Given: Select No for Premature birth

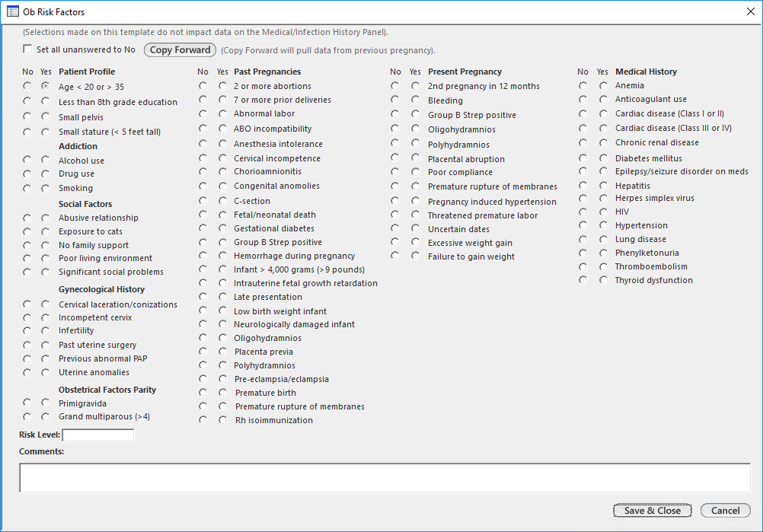Looking at the screenshot, I should point(203,393).
